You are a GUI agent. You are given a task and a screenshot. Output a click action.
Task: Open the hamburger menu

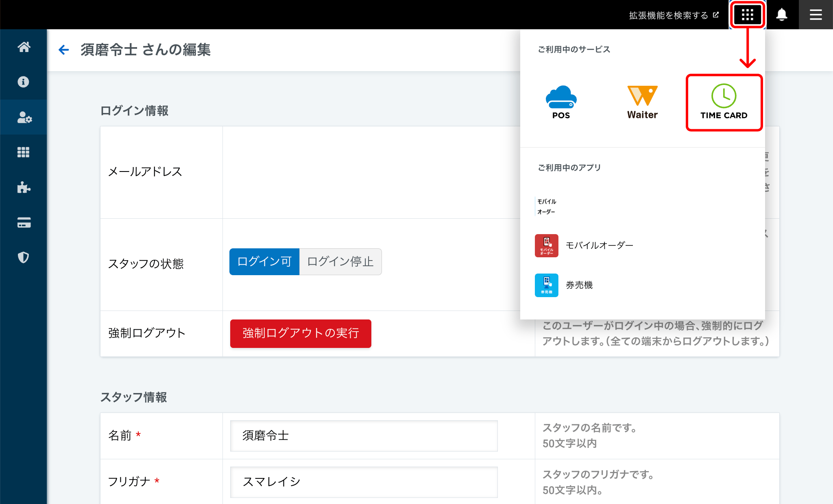tap(816, 15)
